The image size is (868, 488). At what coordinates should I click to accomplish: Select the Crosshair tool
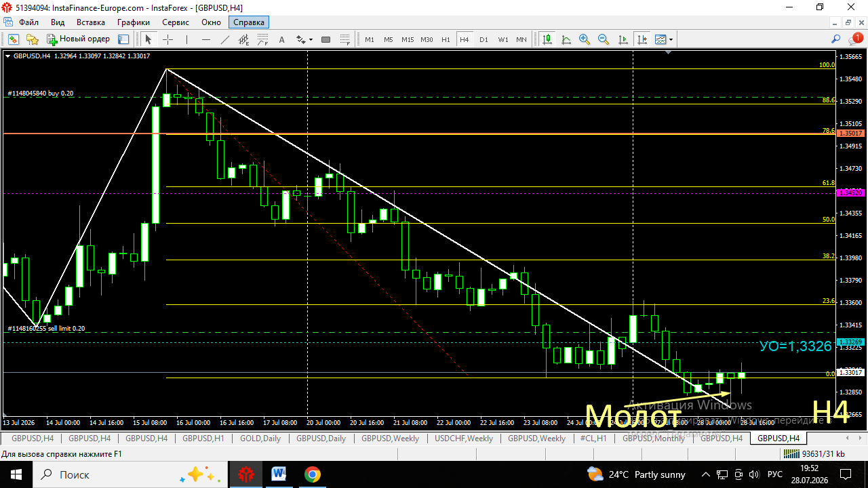pos(167,39)
